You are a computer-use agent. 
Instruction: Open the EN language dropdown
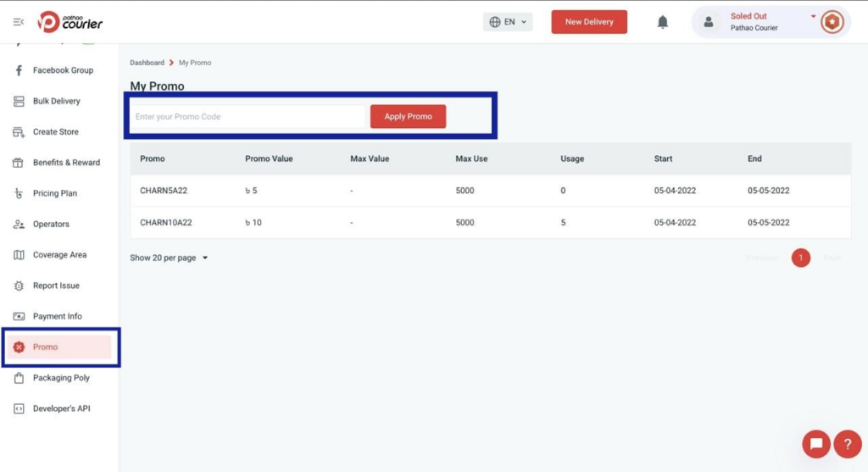coord(508,22)
